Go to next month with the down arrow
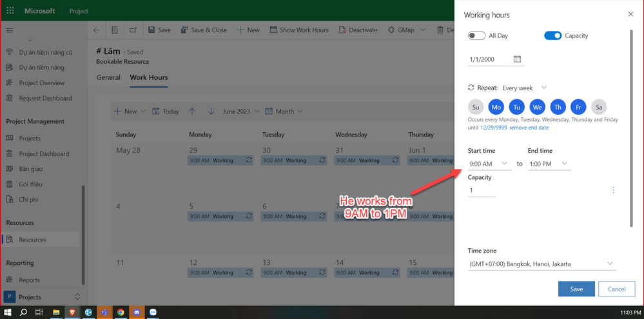 pos(211,111)
